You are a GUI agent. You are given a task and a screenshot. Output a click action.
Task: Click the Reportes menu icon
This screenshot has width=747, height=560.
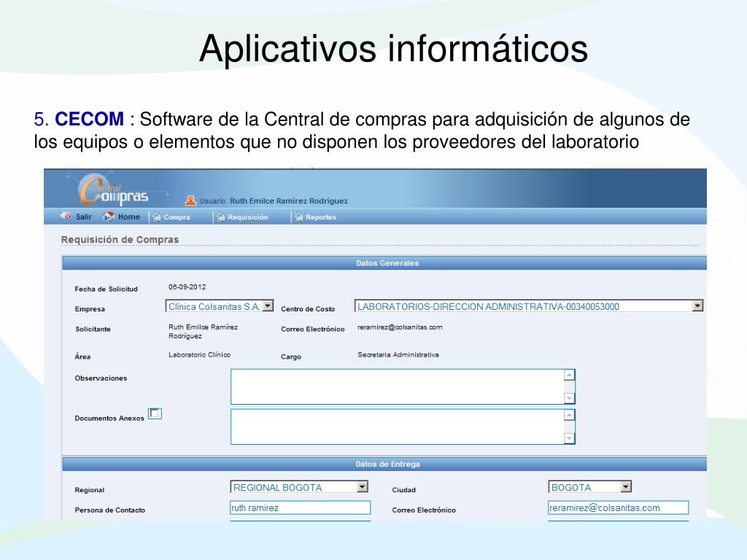299,217
